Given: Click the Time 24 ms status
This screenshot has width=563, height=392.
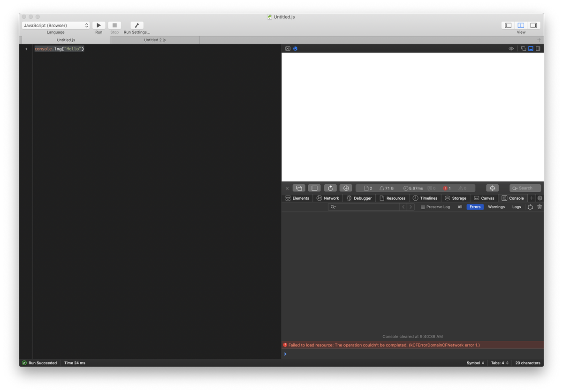Looking at the screenshot, I should tap(75, 363).
